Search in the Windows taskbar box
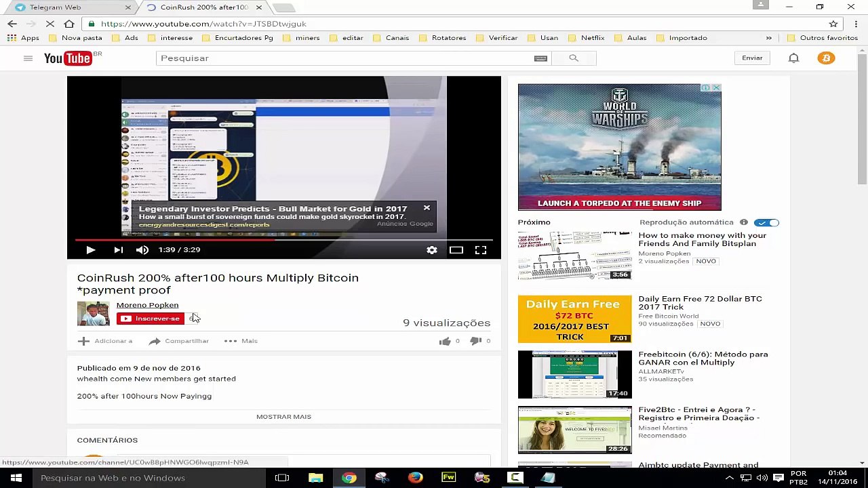The image size is (868, 488). [x=149, y=478]
